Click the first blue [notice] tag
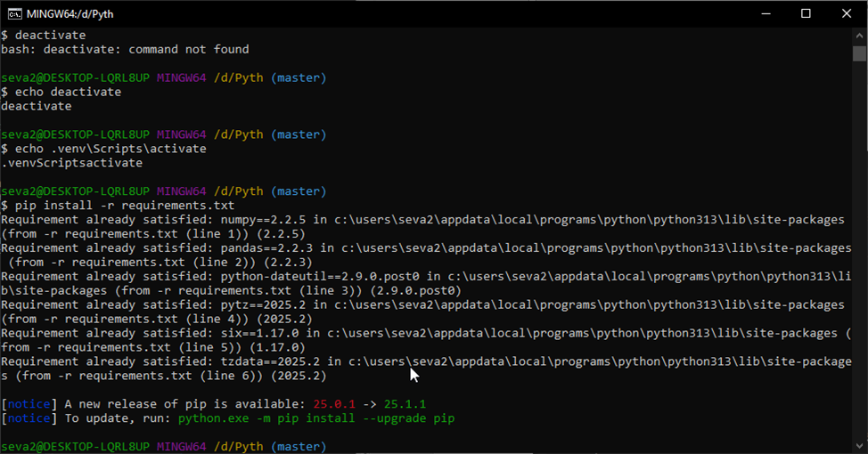Screen dimensions: 868x454 click(x=27, y=403)
